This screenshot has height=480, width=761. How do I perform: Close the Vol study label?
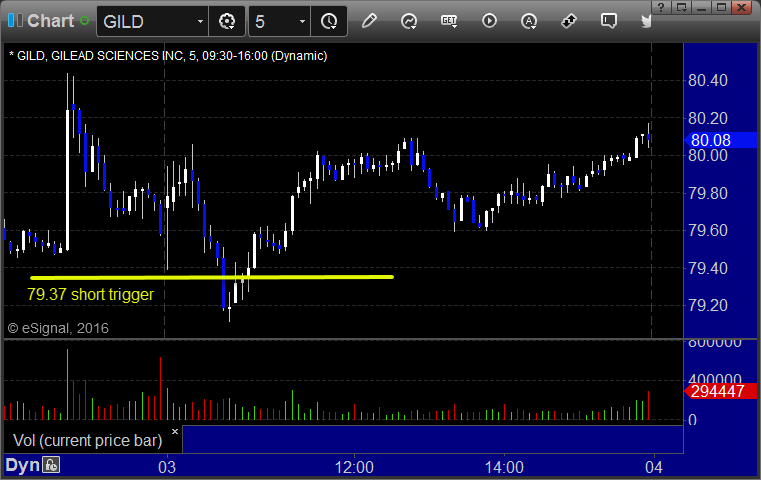[175, 431]
